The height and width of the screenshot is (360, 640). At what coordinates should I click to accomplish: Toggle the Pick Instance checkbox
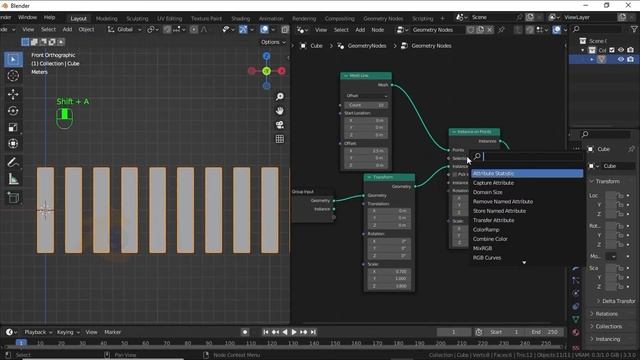[455, 174]
